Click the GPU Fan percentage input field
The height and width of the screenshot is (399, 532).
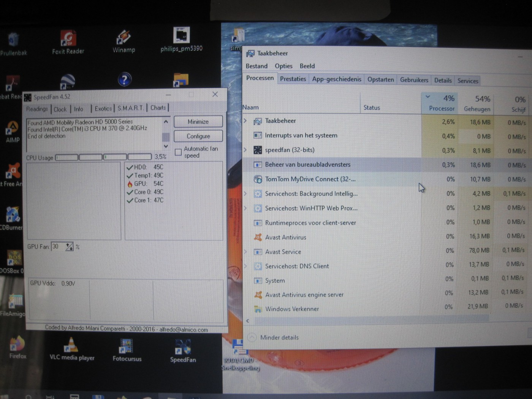[59, 247]
